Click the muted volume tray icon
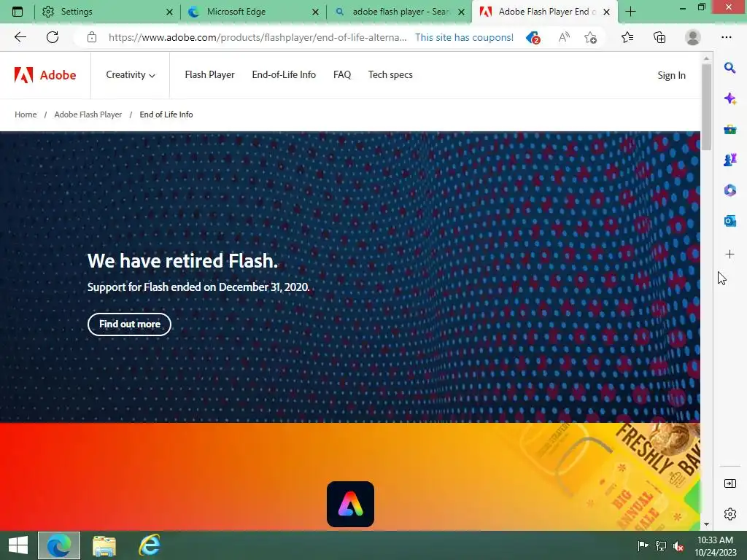 pos(678,545)
